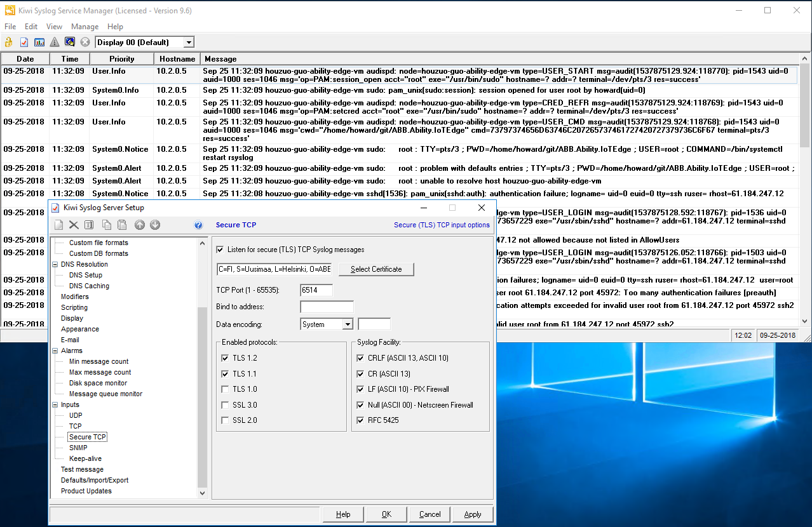Click the Apply button in Setup dialog

point(473,514)
